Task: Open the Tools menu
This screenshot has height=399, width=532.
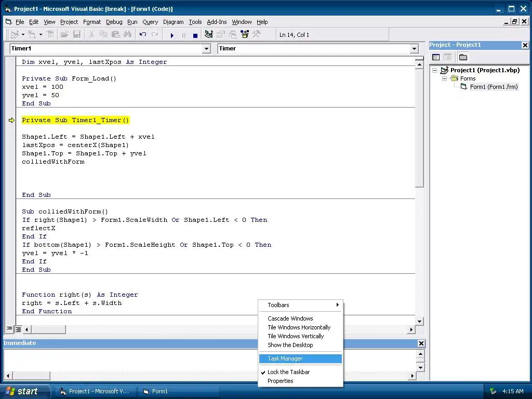Action: [195, 22]
